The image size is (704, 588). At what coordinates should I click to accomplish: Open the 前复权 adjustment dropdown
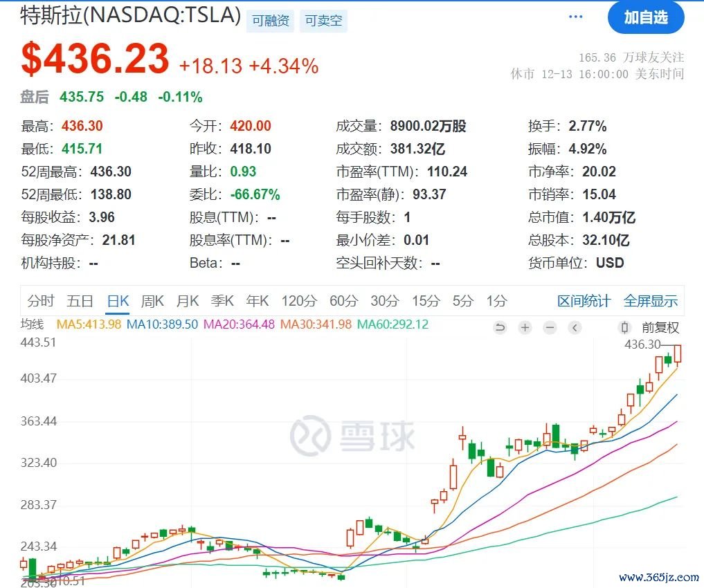[660, 328]
